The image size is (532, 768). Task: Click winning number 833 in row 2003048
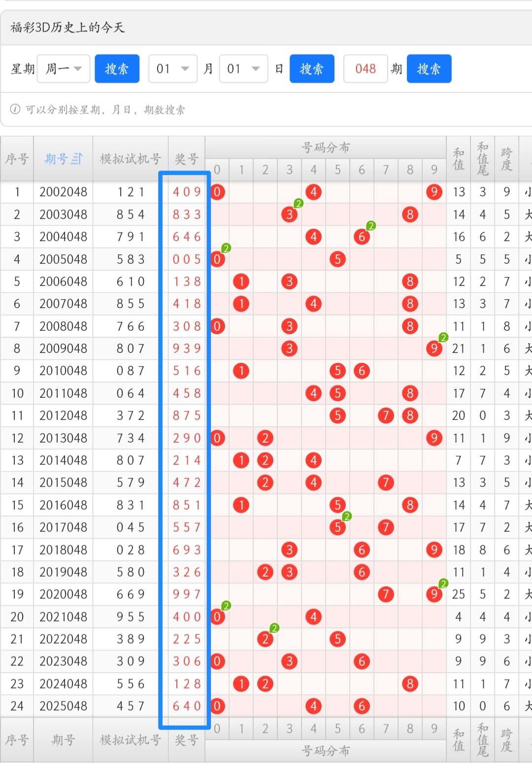pos(187,214)
